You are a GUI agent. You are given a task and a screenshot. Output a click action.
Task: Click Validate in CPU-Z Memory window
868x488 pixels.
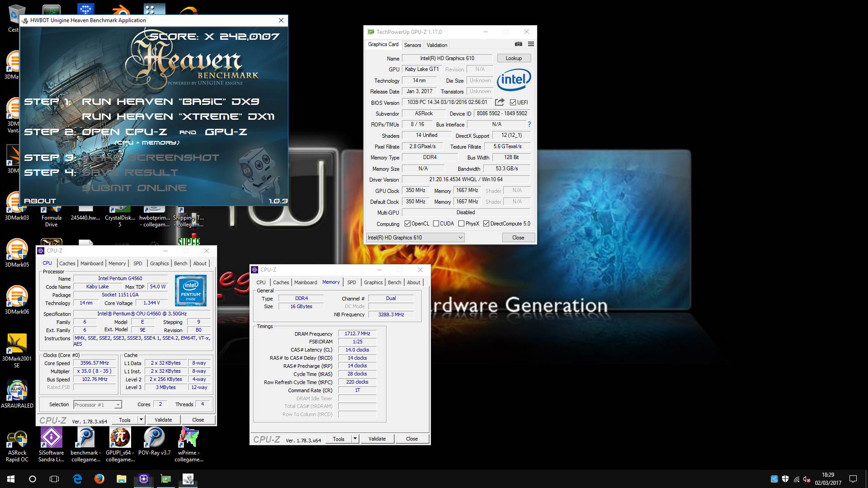point(377,439)
